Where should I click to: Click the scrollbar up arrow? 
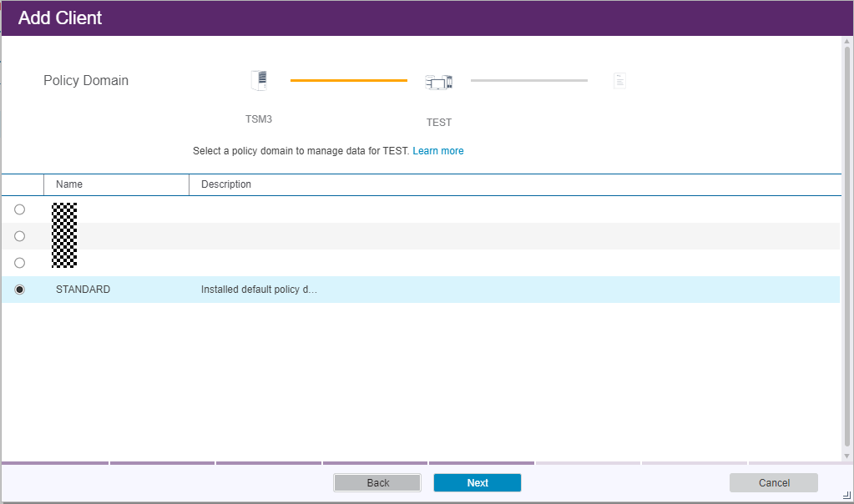click(x=847, y=42)
